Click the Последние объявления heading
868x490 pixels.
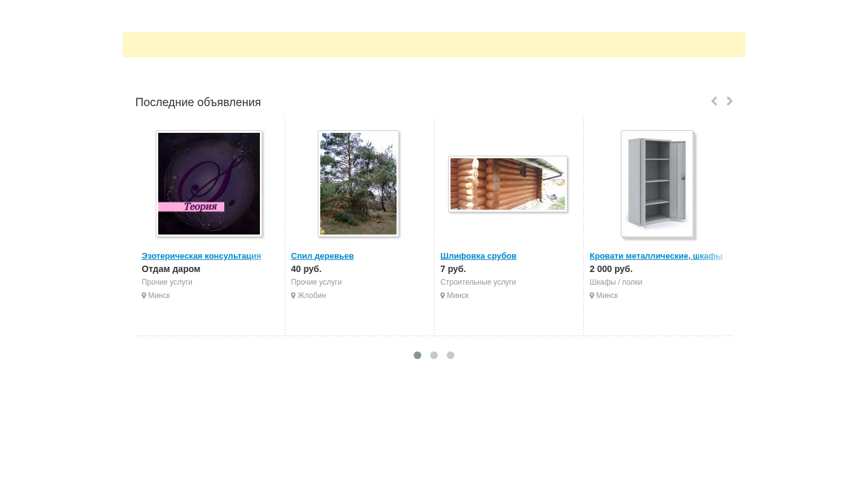pyautogui.click(x=198, y=102)
